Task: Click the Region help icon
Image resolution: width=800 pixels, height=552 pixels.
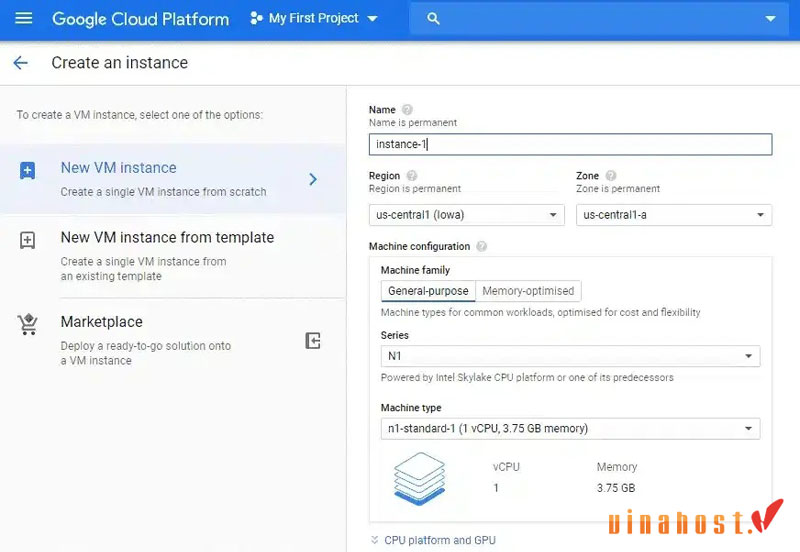Action: point(412,175)
